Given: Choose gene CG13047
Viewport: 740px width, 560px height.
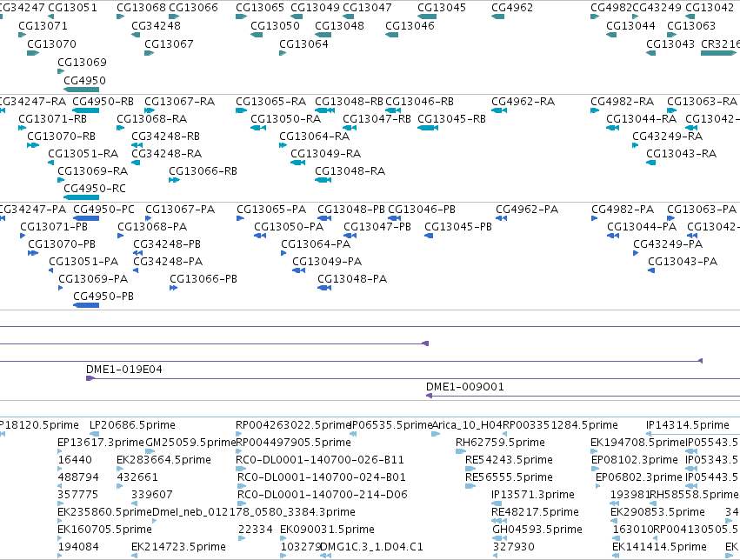Looking at the screenshot, I should coord(367,8).
